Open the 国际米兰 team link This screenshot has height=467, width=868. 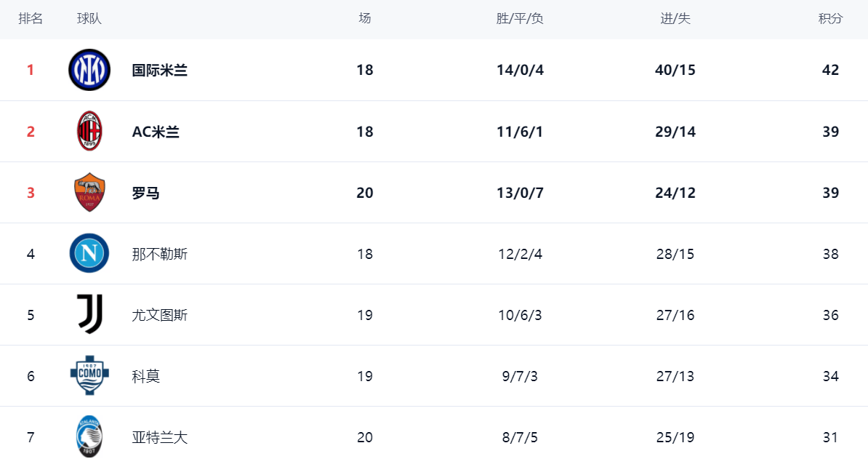click(x=160, y=71)
